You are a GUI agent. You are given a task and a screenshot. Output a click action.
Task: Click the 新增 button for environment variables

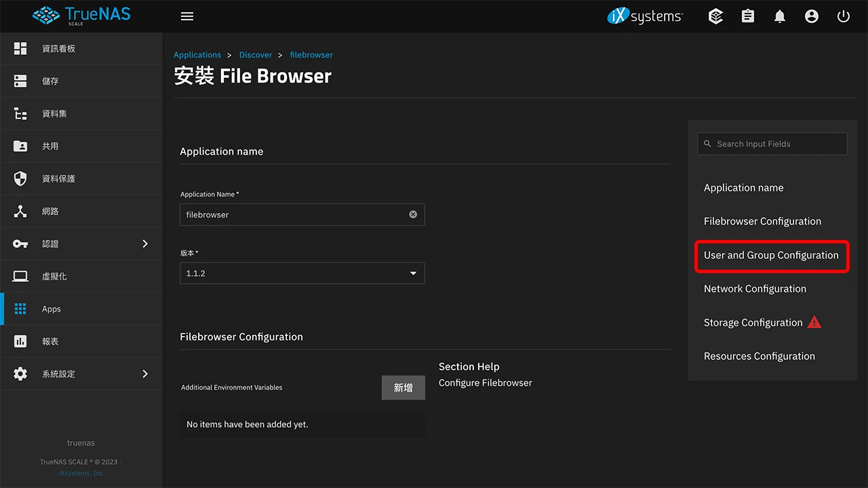tap(403, 388)
